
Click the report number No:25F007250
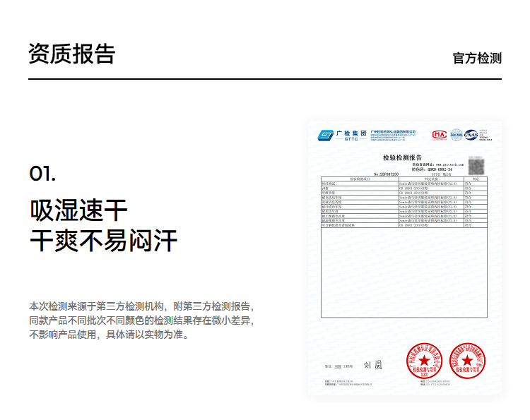click(x=386, y=174)
